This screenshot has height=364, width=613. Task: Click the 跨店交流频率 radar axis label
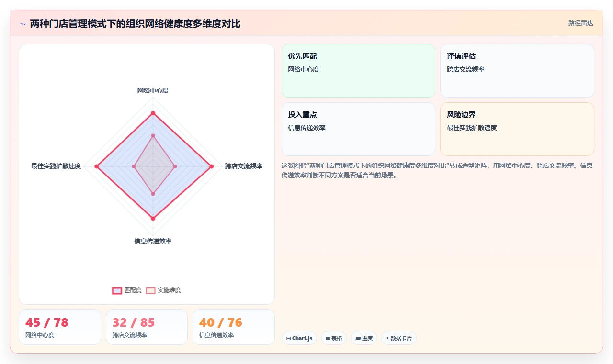point(244,166)
